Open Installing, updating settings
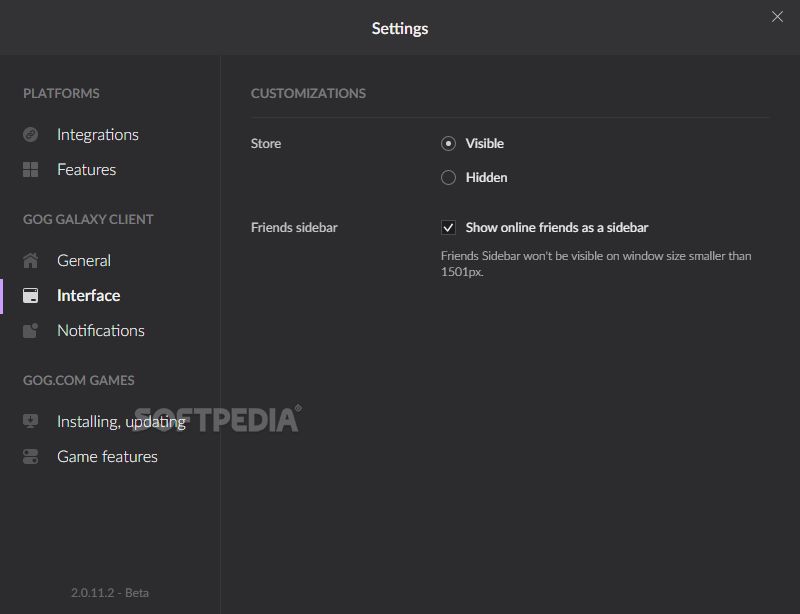Screen dimensions: 800x614 click(121, 422)
